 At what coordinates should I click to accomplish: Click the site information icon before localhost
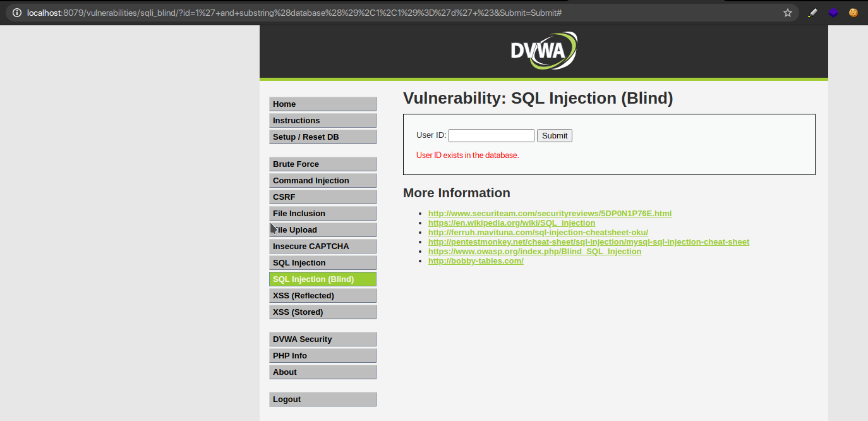pyautogui.click(x=16, y=13)
